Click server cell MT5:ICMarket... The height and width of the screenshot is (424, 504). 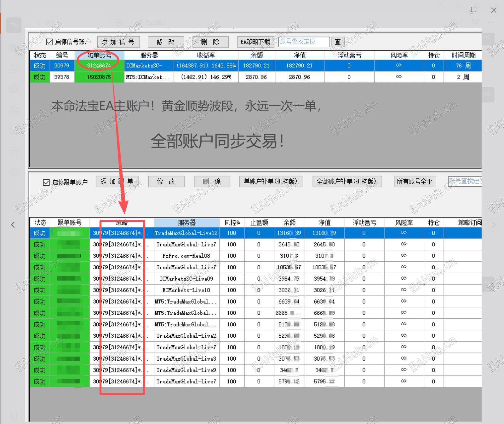[x=149, y=77]
